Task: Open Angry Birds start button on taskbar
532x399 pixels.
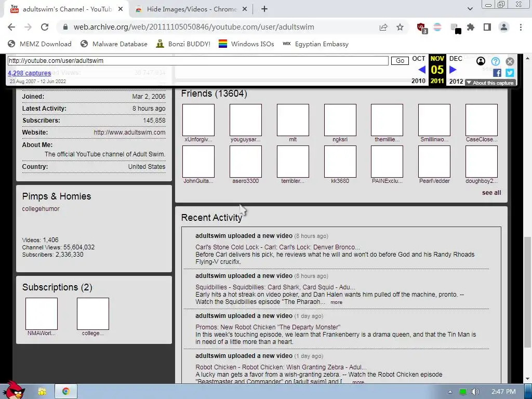Action: (x=14, y=390)
